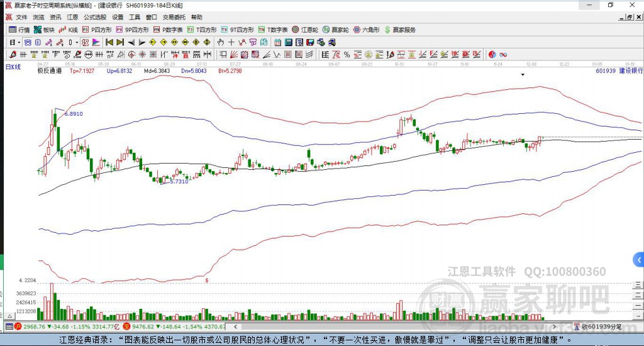Open the 工具 menu

135,17
